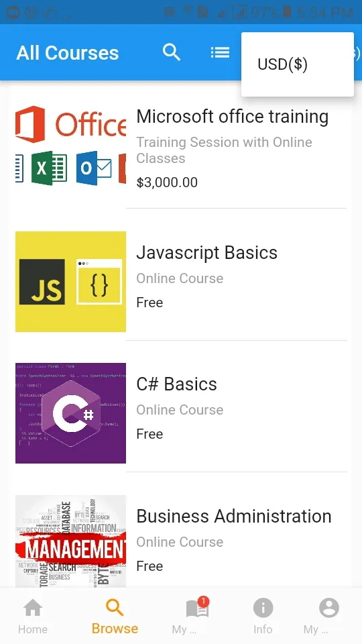The image size is (362, 644).
Task: Open the search magnifier in header
Action: coord(171,52)
